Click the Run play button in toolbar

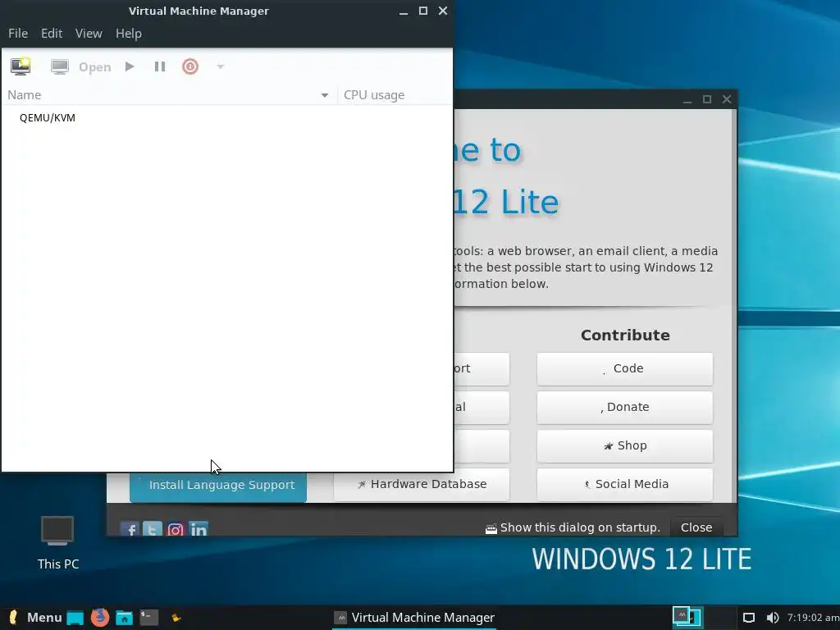130,66
